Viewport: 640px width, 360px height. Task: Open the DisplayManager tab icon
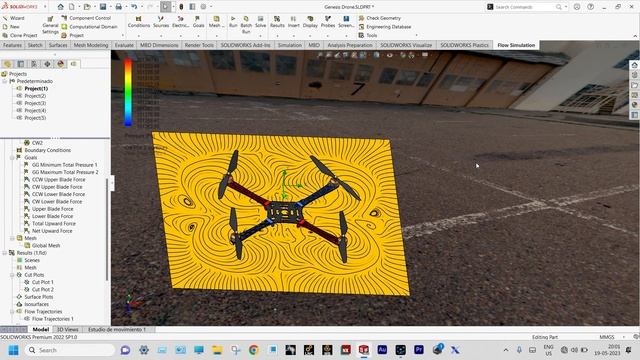point(61,64)
